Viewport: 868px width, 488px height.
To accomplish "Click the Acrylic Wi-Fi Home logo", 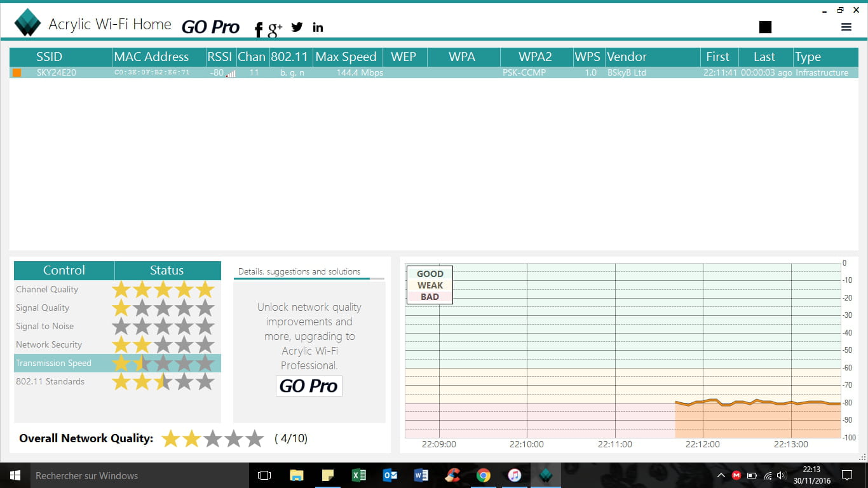I will click(x=28, y=23).
